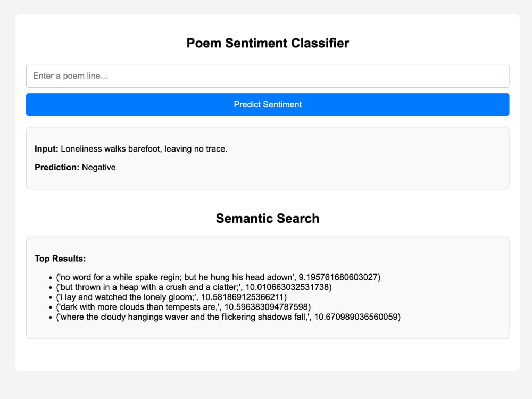Click the Poem Sentiment Classifier heading

pyautogui.click(x=268, y=43)
